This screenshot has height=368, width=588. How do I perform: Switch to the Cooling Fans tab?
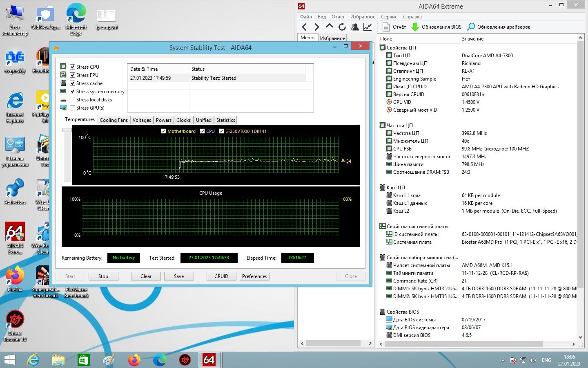114,120
